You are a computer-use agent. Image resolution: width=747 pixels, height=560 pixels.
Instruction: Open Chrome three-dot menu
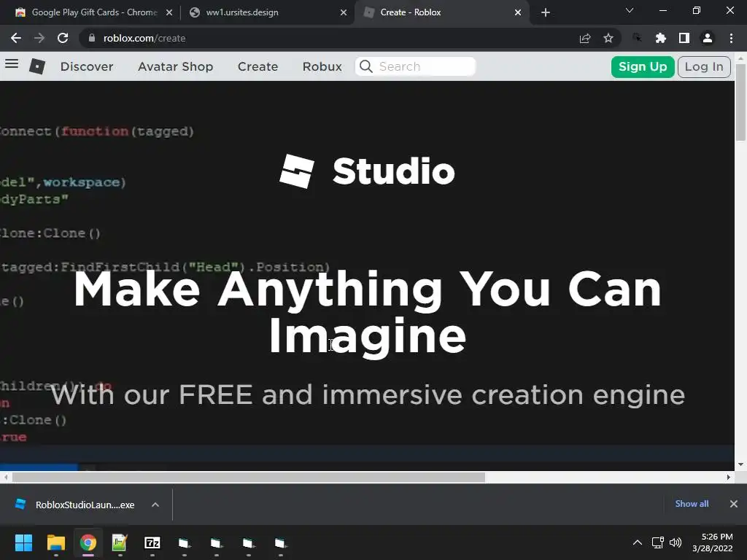point(731,38)
